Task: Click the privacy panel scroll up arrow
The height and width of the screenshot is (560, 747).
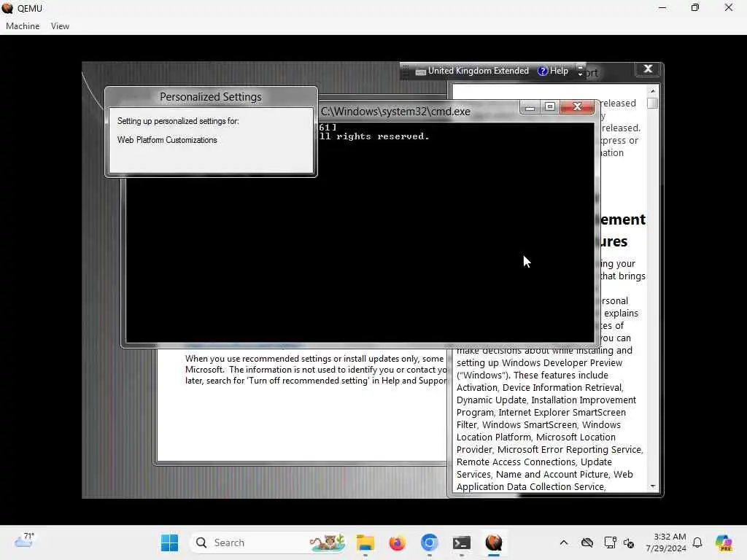Action: coord(653,91)
